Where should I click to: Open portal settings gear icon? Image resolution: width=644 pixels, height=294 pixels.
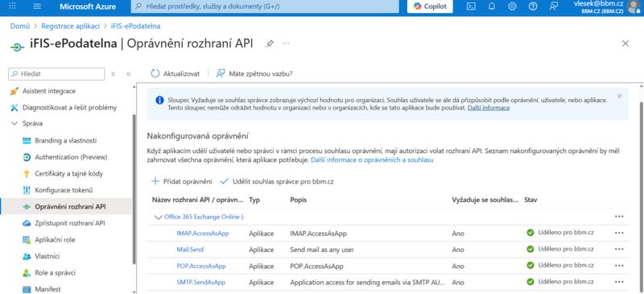click(x=512, y=6)
